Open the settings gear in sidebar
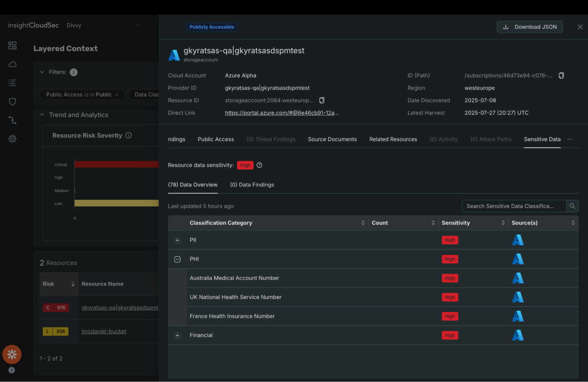The width and height of the screenshot is (588, 382). click(12, 139)
